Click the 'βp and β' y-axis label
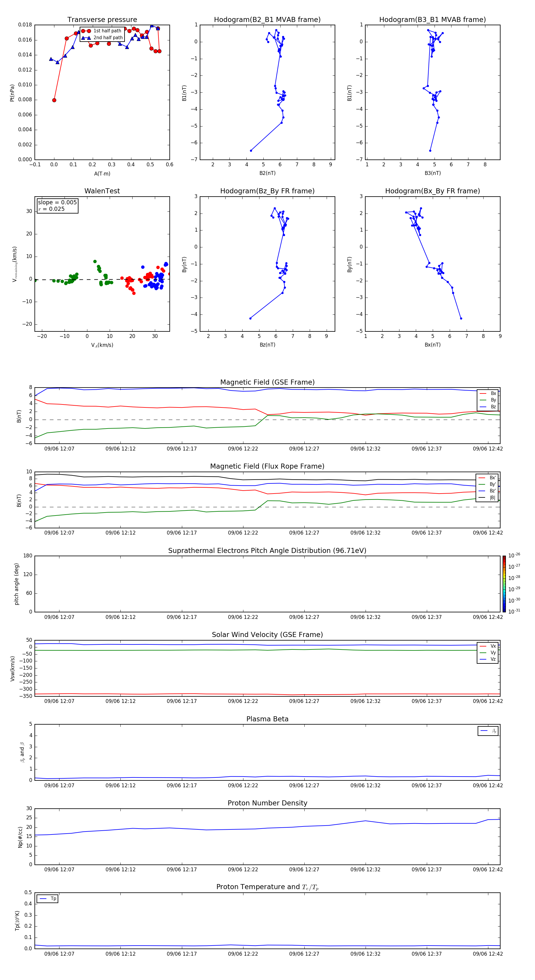 click(22, 752)
